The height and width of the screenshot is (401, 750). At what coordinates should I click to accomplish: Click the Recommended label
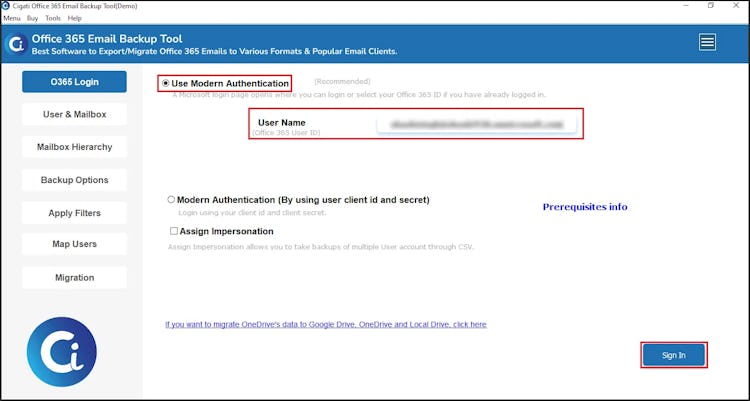point(342,81)
